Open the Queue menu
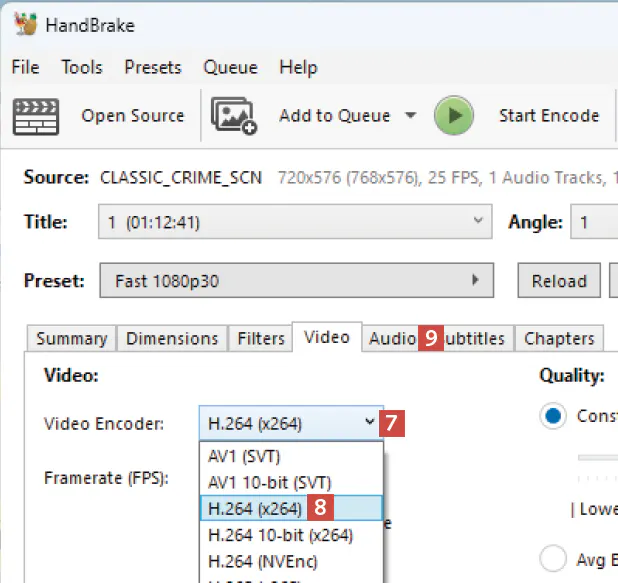618x583 pixels. coord(230,67)
